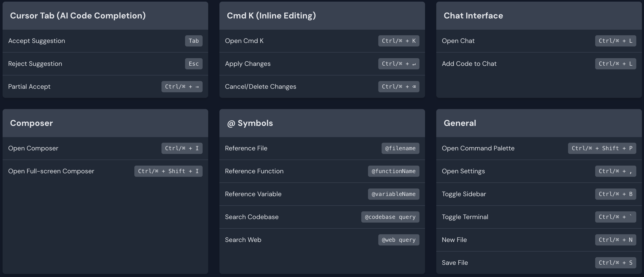Select the Reference File label
644x277 pixels.
246,148
